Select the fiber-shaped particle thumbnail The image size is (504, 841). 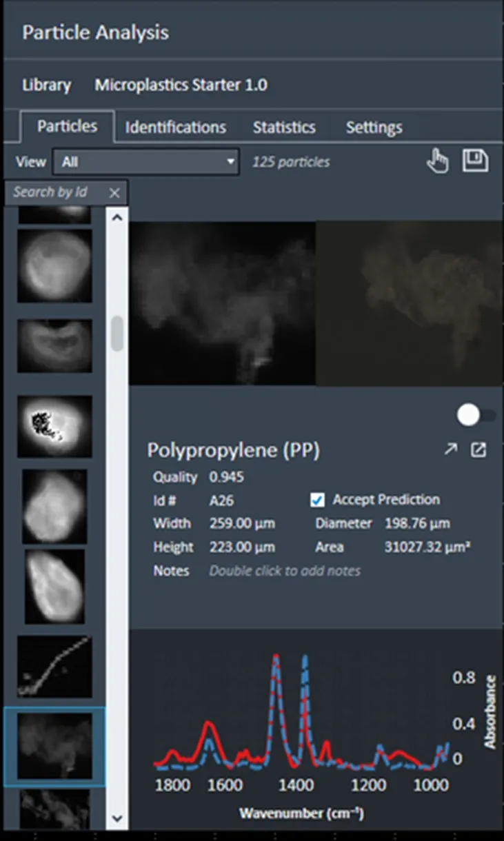[x=54, y=667]
